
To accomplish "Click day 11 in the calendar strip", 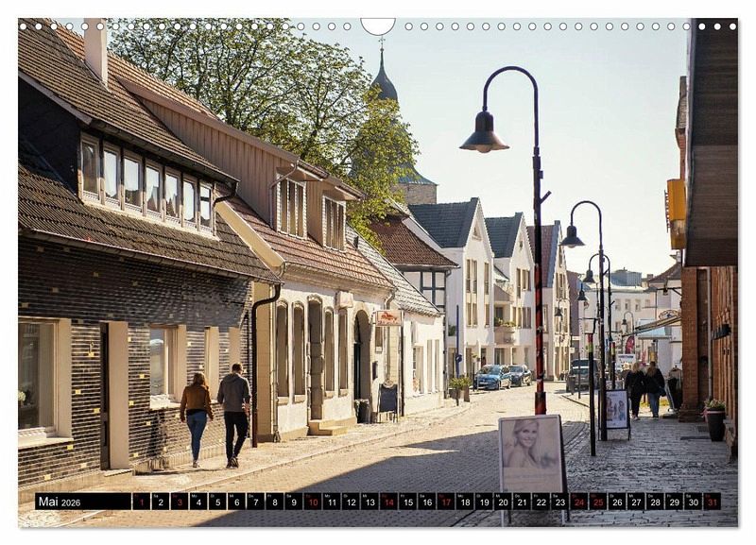I will [x=332, y=502].
